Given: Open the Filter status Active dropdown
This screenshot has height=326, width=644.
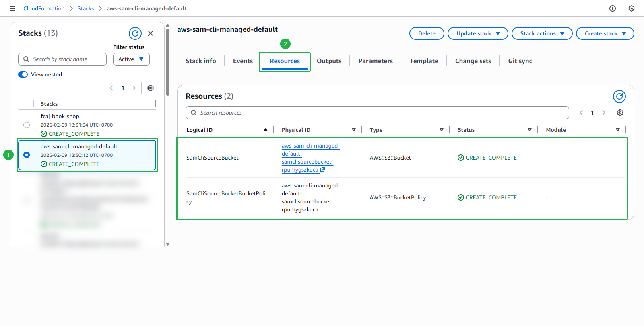Looking at the screenshot, I should pyautogui.click(x=131, y=59).
